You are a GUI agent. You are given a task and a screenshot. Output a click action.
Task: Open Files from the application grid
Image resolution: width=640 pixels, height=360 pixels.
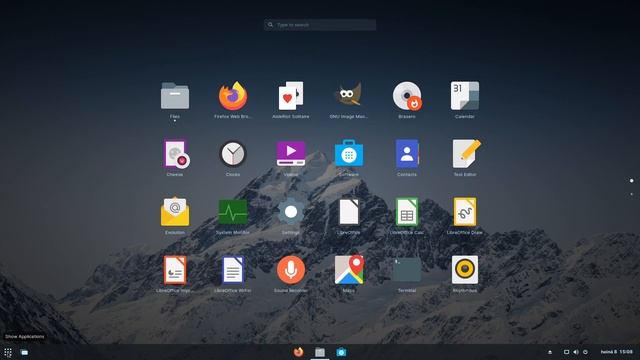tap(175, 96)
